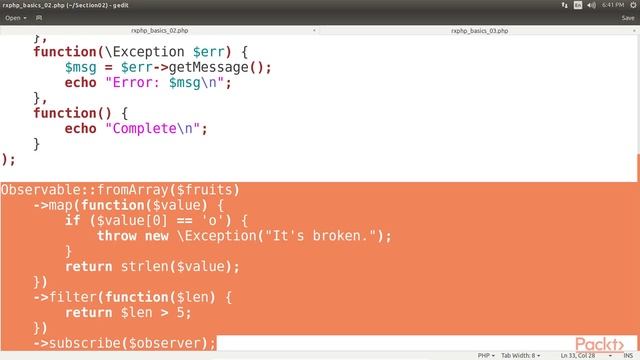Open the file chooser with Open button
Viewport: 640px width, 360px height.
16,18
